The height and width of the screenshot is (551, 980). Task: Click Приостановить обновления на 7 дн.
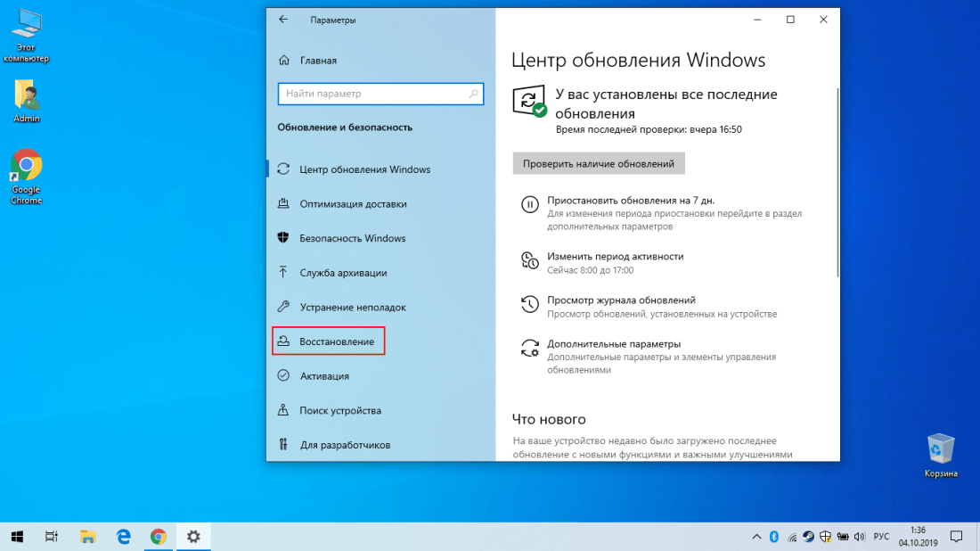click(631, 201)
